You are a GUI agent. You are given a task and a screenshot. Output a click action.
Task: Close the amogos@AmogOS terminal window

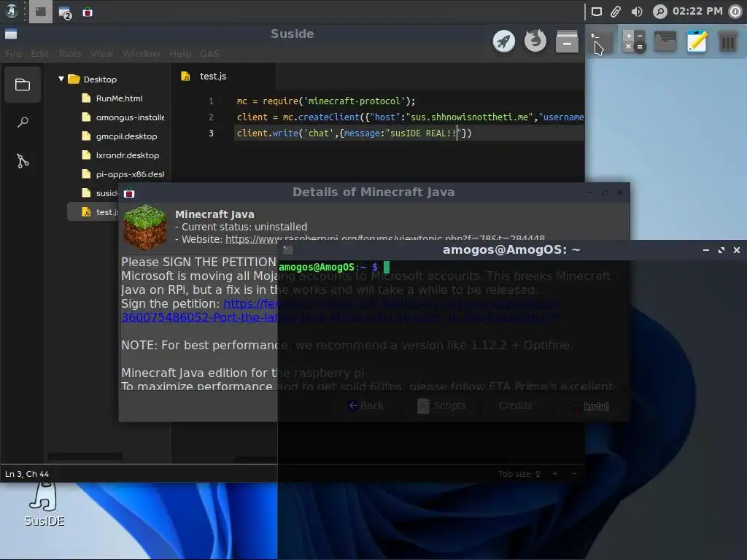pos(737,250)
